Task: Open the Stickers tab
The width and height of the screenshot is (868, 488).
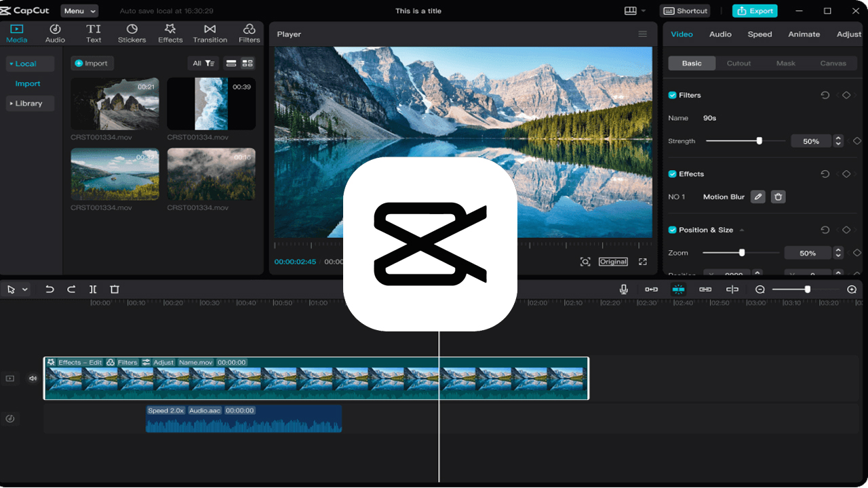Action: [x=132, y=33]
